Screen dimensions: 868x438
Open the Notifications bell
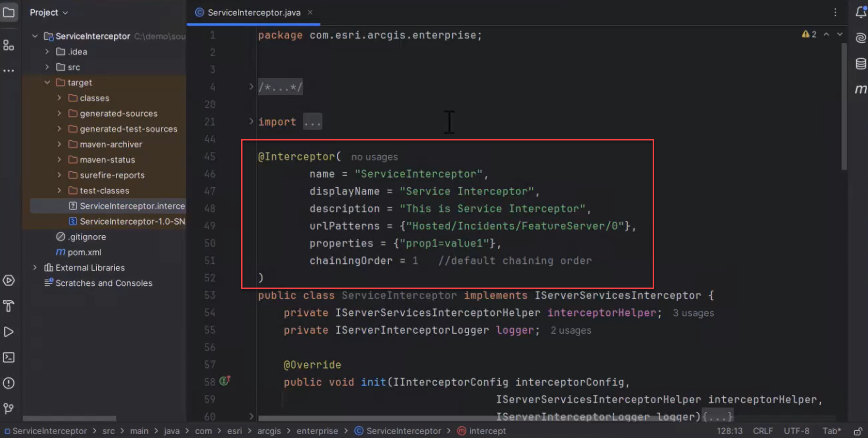pos(860,12)
